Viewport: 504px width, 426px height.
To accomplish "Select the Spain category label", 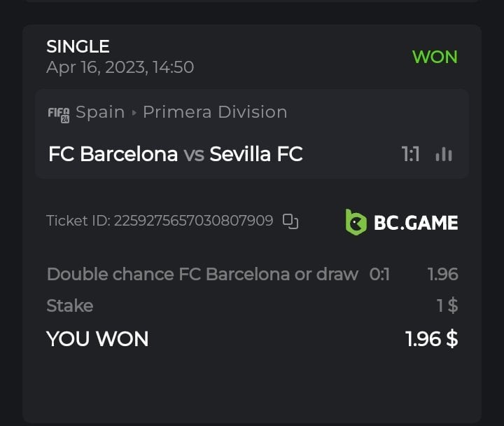I will click(100, 112).
